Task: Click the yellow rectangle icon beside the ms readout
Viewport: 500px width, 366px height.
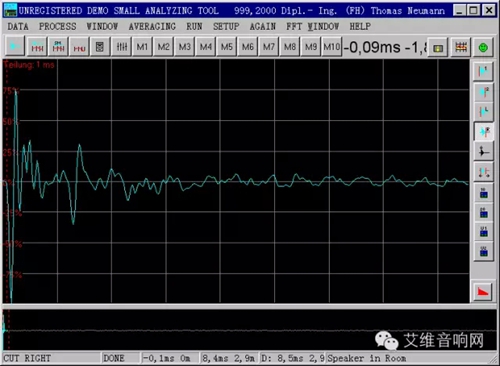Action: (438, 48)
